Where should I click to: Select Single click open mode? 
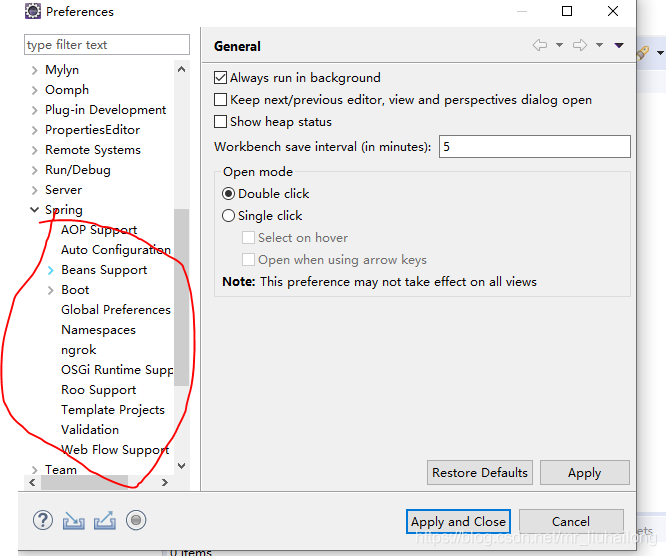[228, 216]
